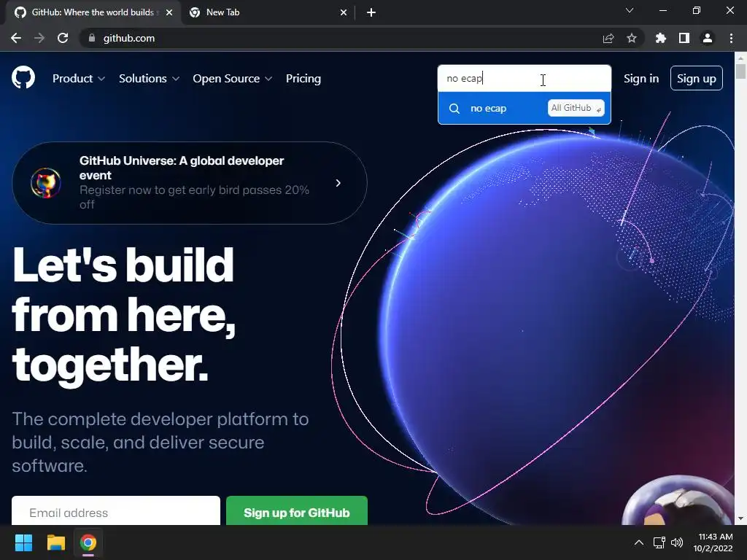The image size is (747, 560).
Task: Open the clock showing 11:43 AM
Action: point(713,542)
